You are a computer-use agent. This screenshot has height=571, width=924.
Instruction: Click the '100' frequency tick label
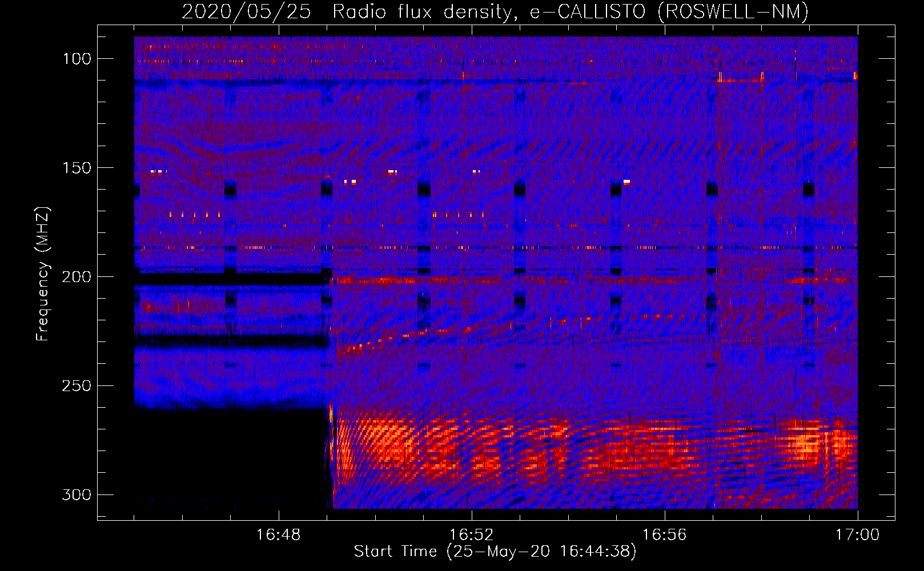click(77, 59)
